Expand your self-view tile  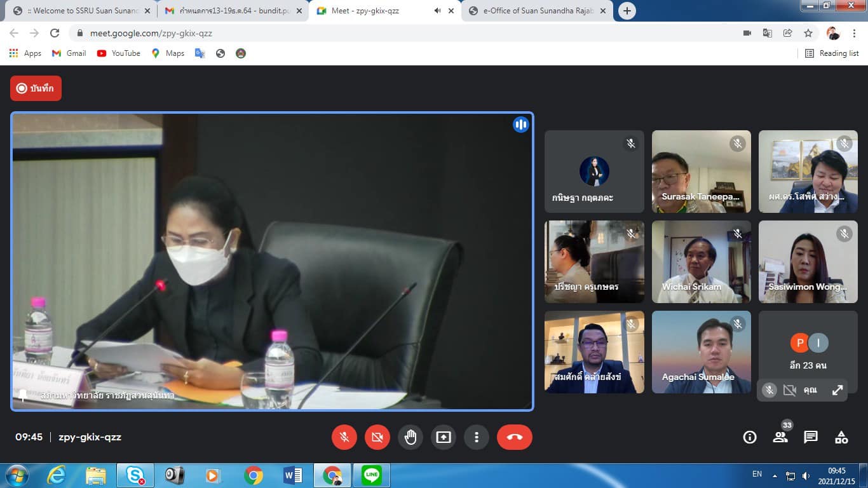[x=837, y=390]
